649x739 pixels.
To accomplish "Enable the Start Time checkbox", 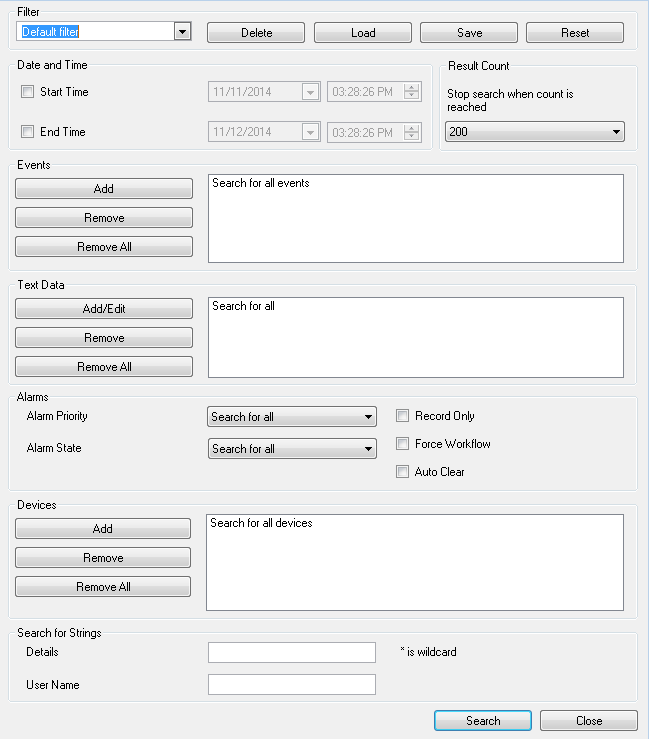I will point(28,91).
